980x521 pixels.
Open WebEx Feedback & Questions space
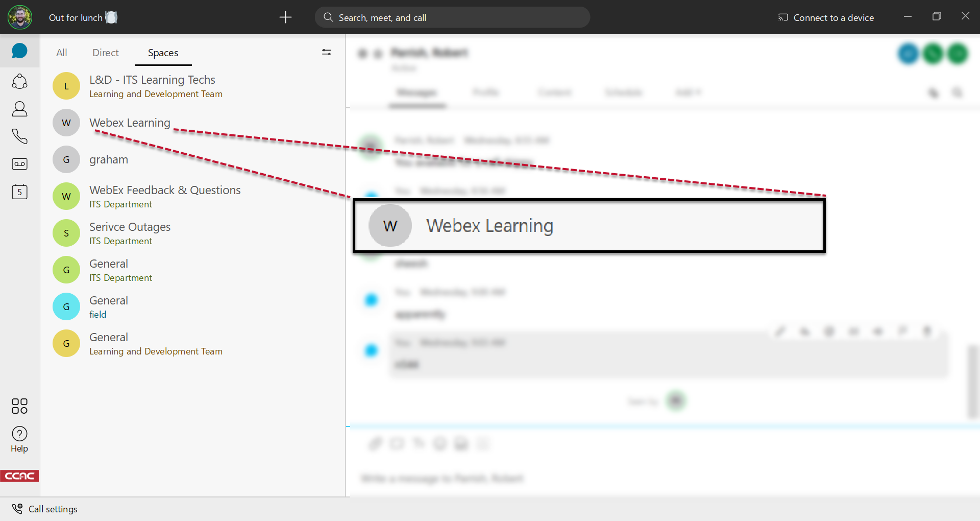pyautogui.click(x=193, y=196)
